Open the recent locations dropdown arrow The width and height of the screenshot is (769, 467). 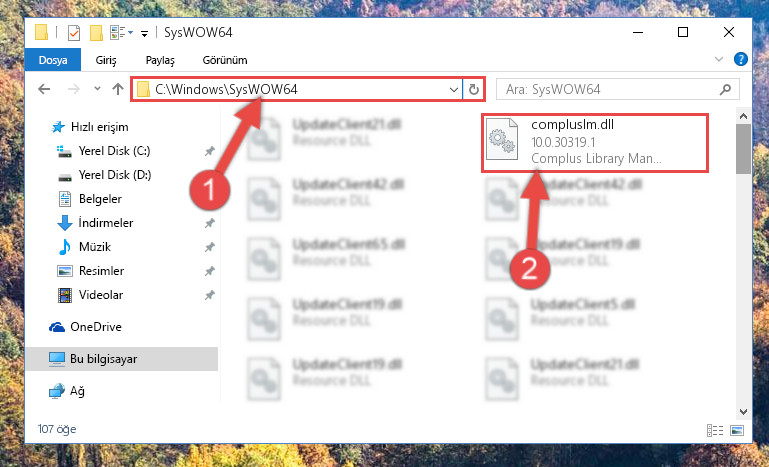pyautogui.click(x=97, y=89)
